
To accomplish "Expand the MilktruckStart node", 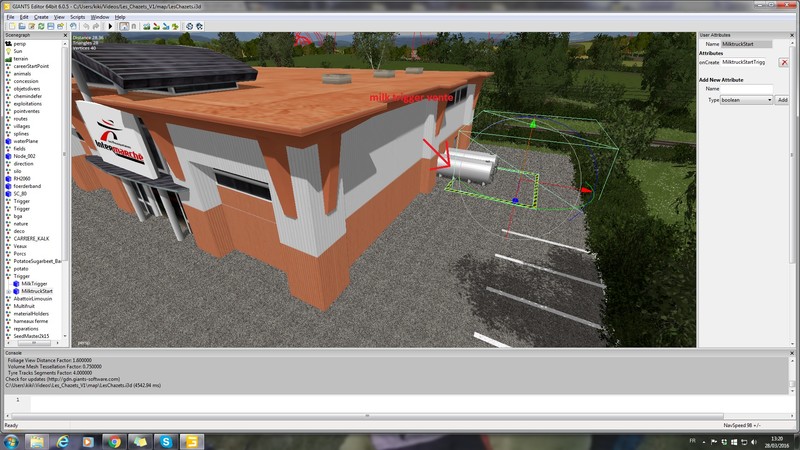I will pyautogui.click(x=9, y=291).
